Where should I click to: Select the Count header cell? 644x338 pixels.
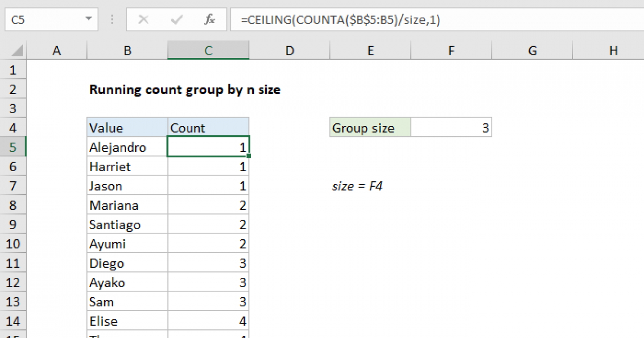pos(208,127)
